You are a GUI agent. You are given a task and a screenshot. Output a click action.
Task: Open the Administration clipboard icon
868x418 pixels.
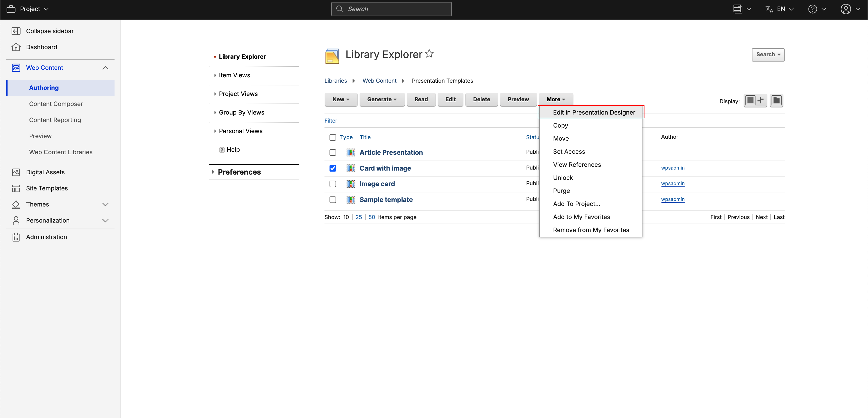point(16,237)
